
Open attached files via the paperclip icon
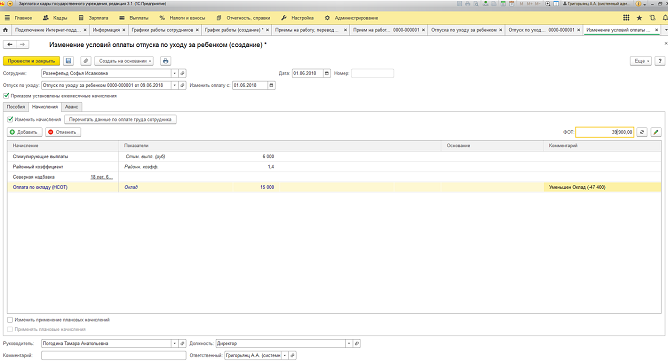[x=86, y=61]
